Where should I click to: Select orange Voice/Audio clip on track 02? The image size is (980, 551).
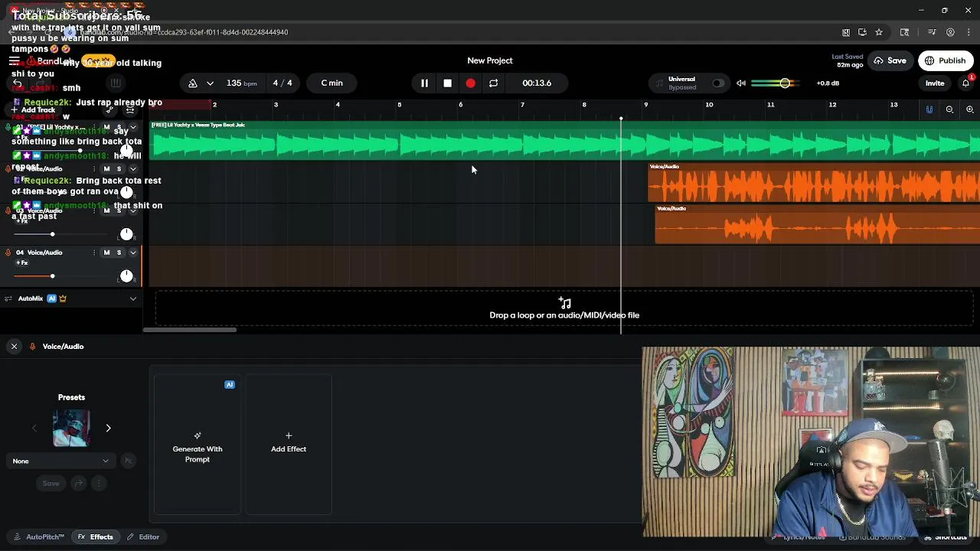pos(814,184)
